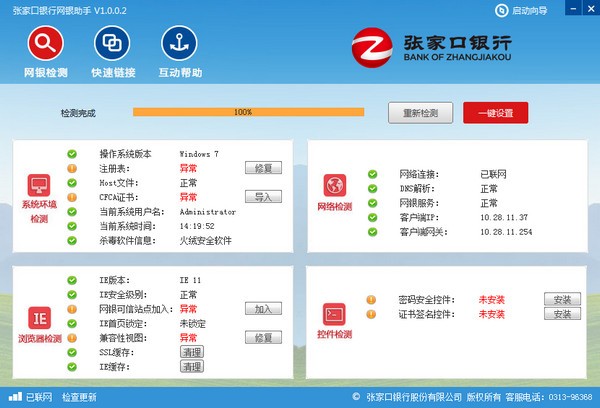Viewport: 600px width, 408px height.
Task: Click the green check beside 杀毒软件信息
Action: click(x=72, y=241)
